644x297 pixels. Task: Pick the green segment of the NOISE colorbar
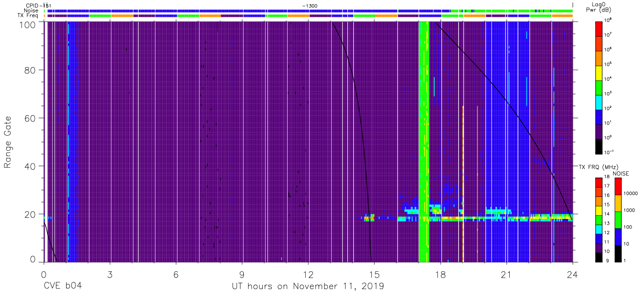point(617,219)
